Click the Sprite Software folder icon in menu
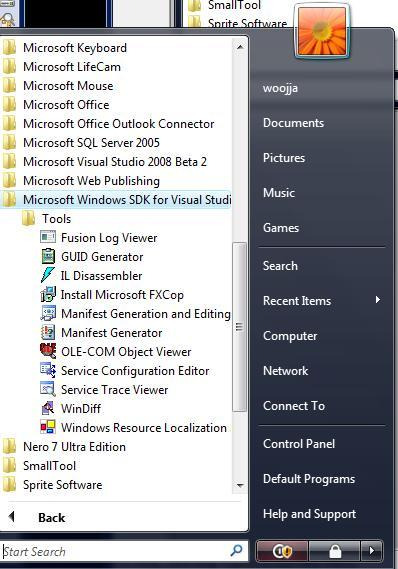This screenshot has height=569, width=398. (x=9, y=484)
